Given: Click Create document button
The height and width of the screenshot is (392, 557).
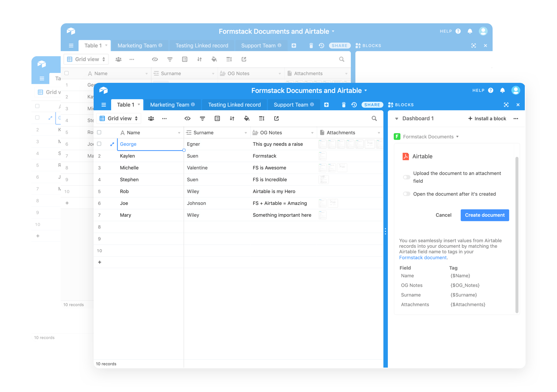Looking at the screenshot, I should coord(485,215).
